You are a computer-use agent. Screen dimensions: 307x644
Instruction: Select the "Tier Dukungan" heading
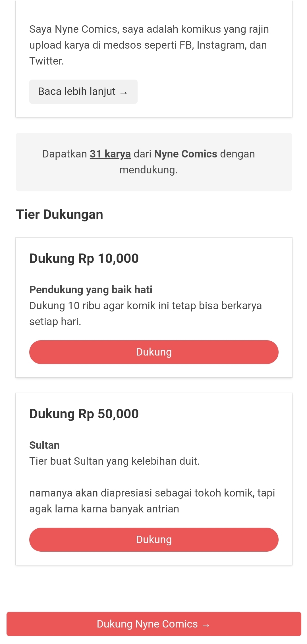[59, 214]
